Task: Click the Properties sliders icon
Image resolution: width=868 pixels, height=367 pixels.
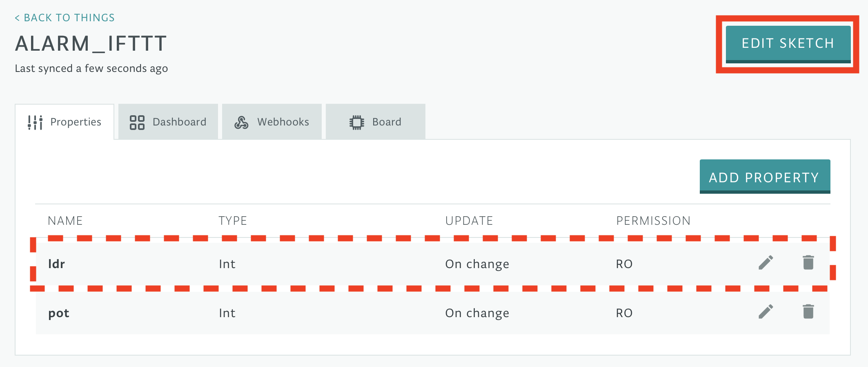Action: [x=35, y=122]
